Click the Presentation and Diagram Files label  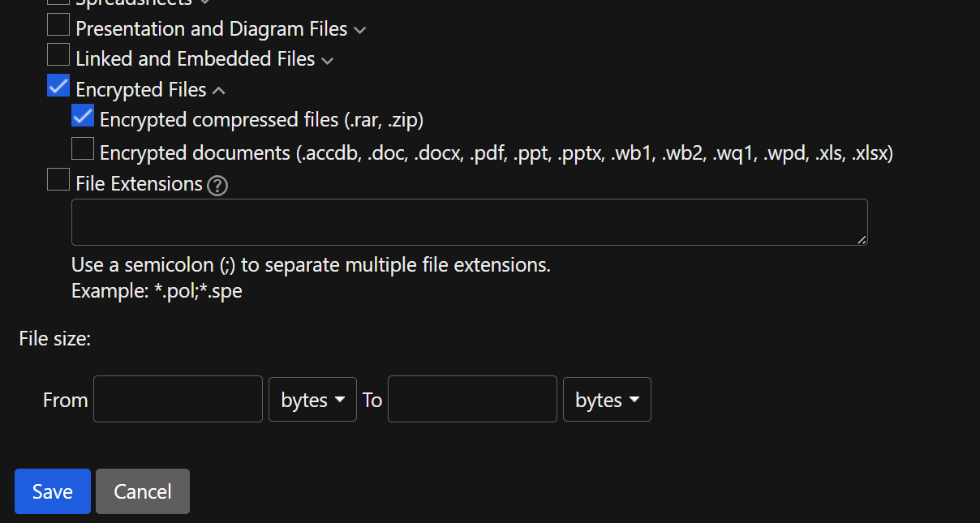click(212, 29)
